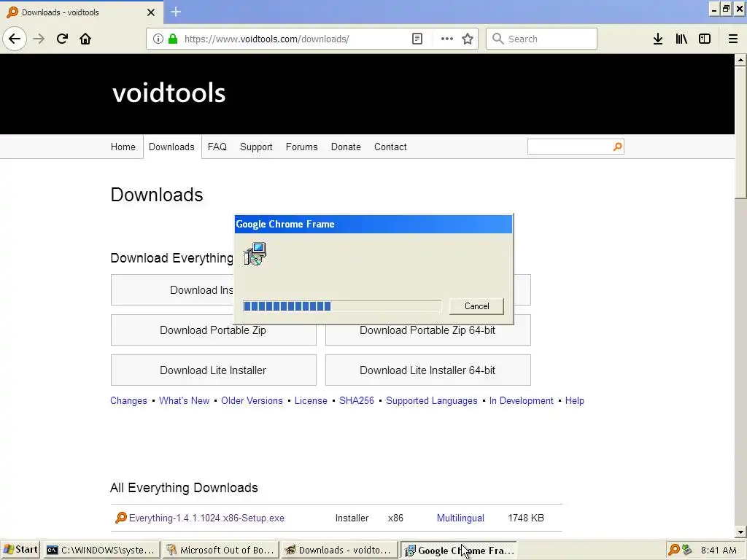
Task: Switch to Microsoft Out of Box taskbar item
Action: point(220,550)
